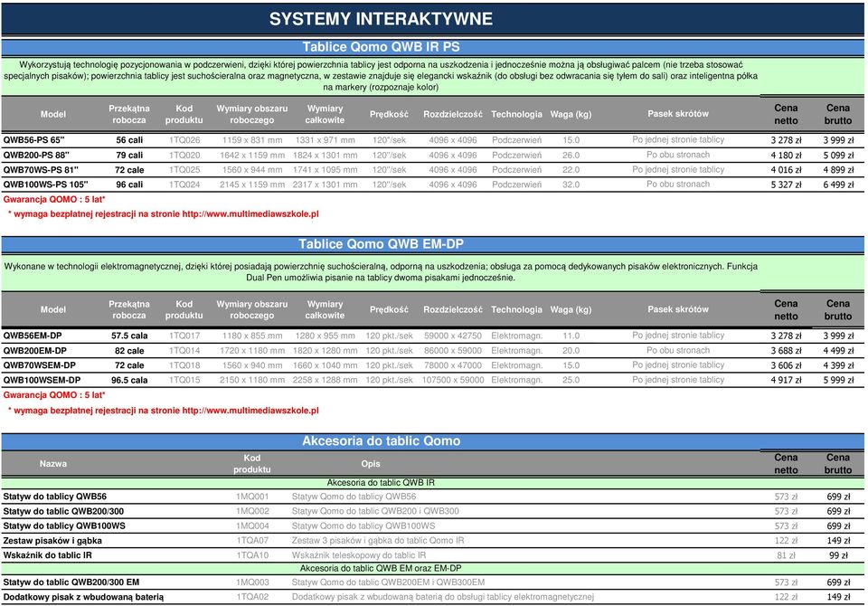
Task: Select accessory code 1MQ004
Action: tap(252, 526)
